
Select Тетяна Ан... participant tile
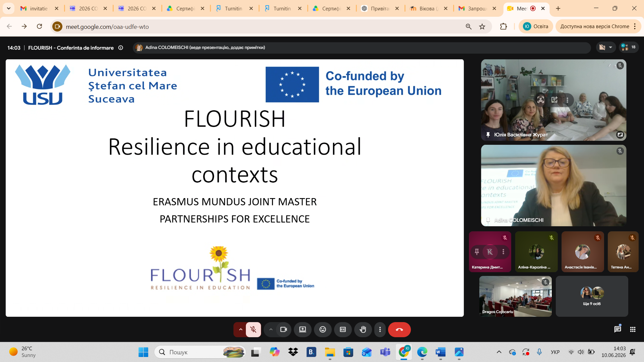[623, 252]
